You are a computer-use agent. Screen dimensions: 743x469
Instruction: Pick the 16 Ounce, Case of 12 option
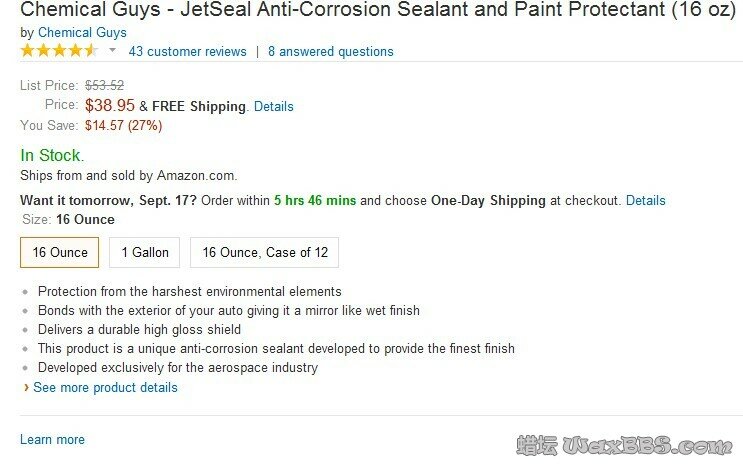pos(265,252)
